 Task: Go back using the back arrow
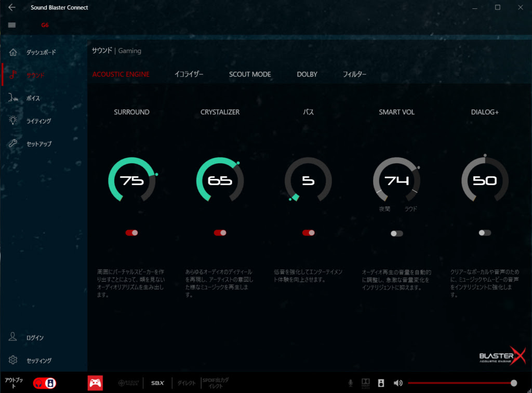(x=12, y=7)
